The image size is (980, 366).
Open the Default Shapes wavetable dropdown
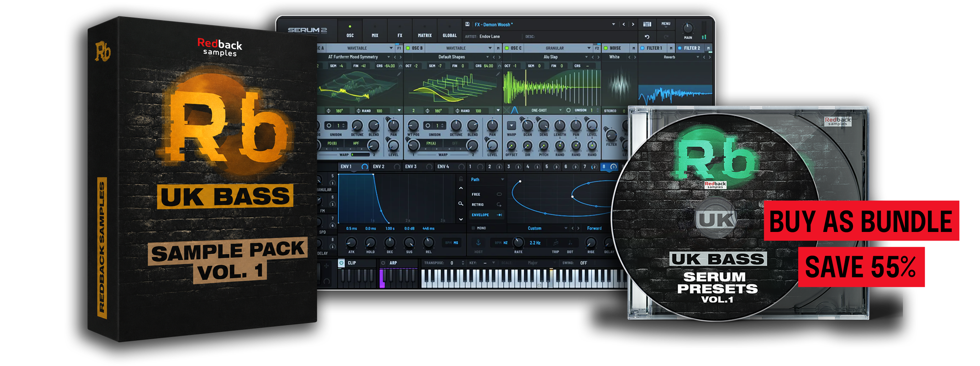pos(487,57)
